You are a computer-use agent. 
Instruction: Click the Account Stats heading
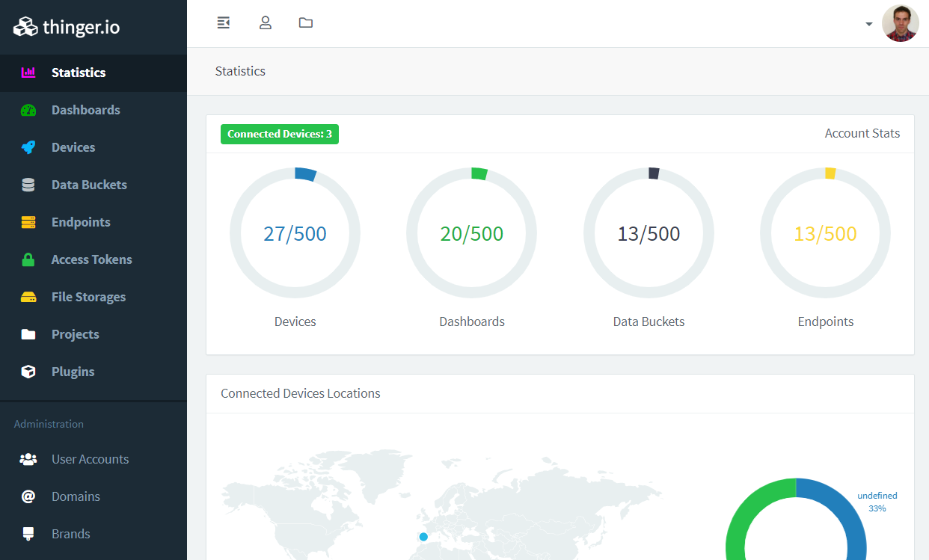862,133
